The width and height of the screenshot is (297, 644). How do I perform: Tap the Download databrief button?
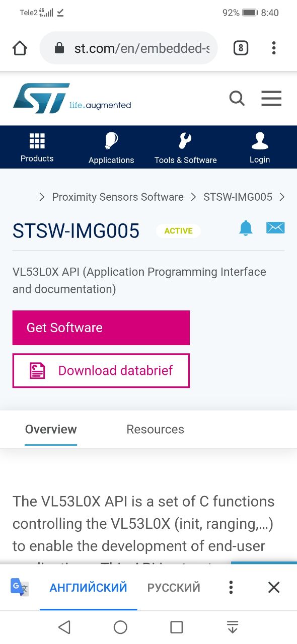101,371
